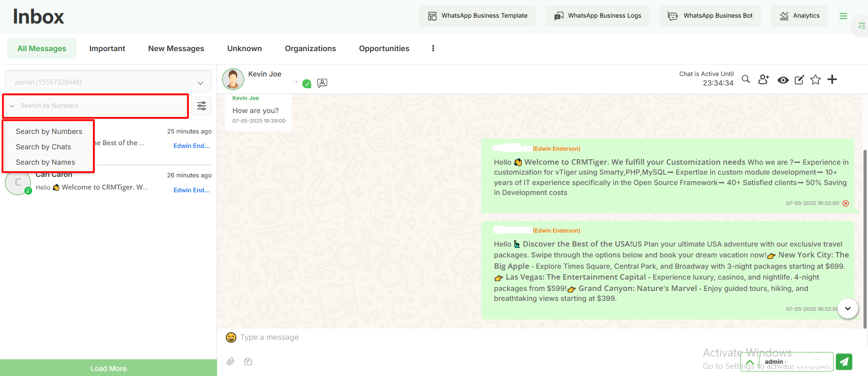Click the failed status icon on 19:32:00 message

[846, 203]
